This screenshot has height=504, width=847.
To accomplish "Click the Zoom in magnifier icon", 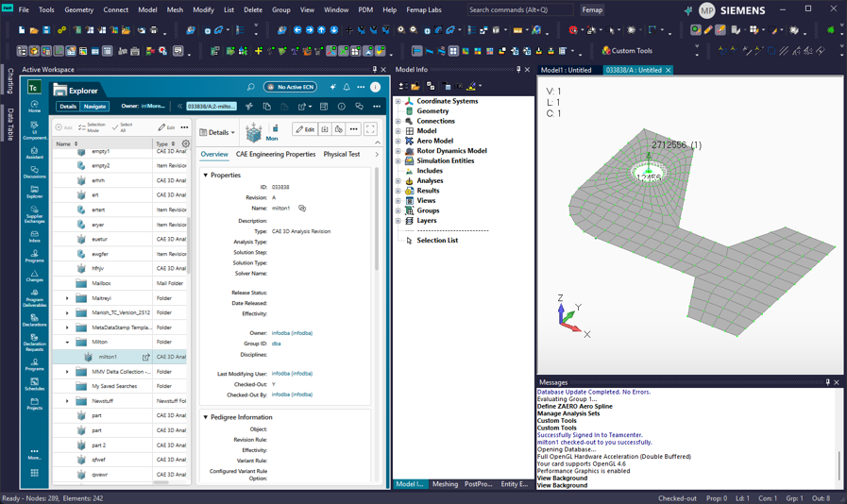I will pos(401,30).
